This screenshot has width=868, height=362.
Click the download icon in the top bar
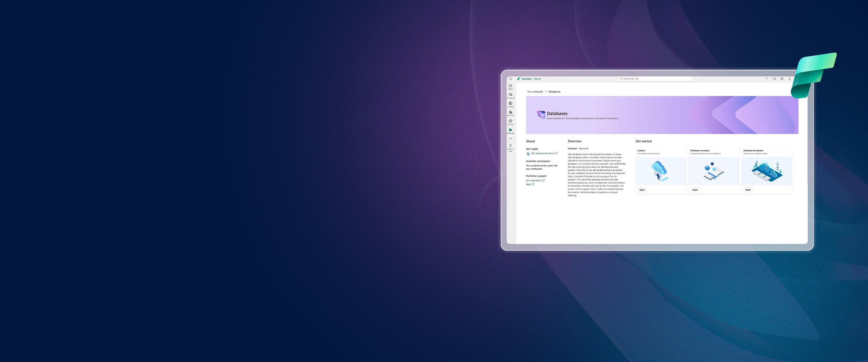pyautogui.click(x=790, y=79)
